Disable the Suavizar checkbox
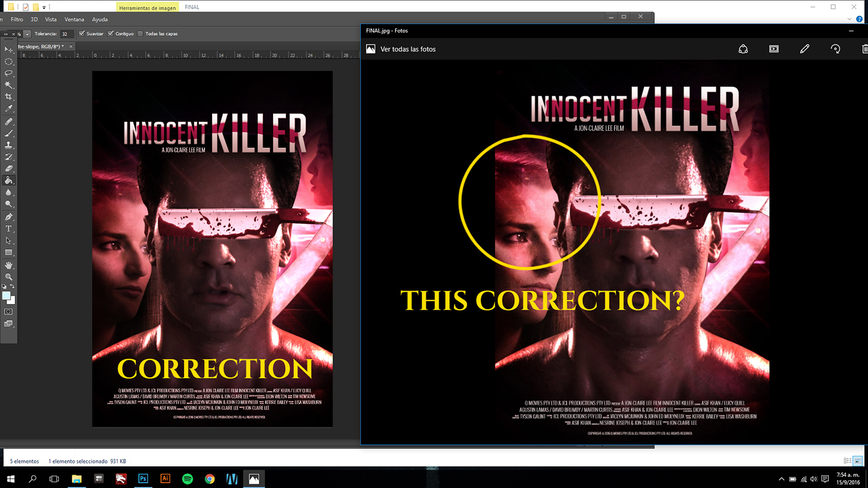 pyautogui.click(x=82, y=34)
